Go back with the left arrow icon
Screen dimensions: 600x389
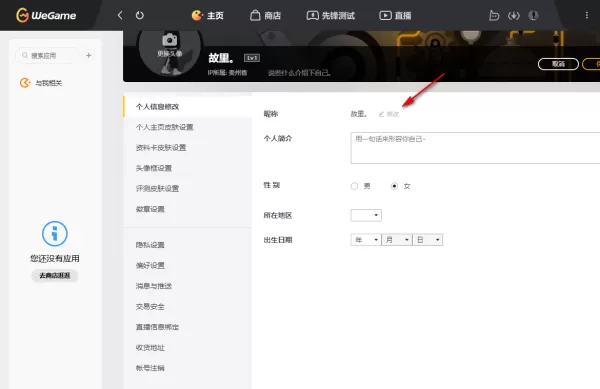pos(120,15)
